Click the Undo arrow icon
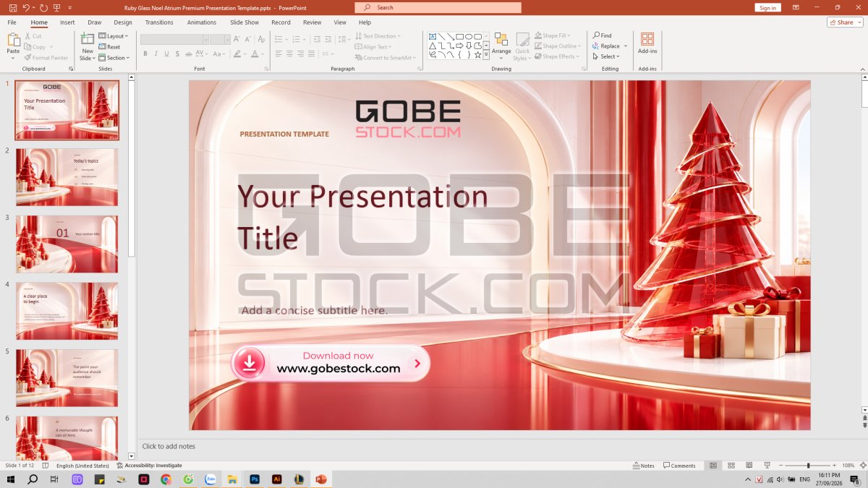The image size is (868, 488). [25, 7]
